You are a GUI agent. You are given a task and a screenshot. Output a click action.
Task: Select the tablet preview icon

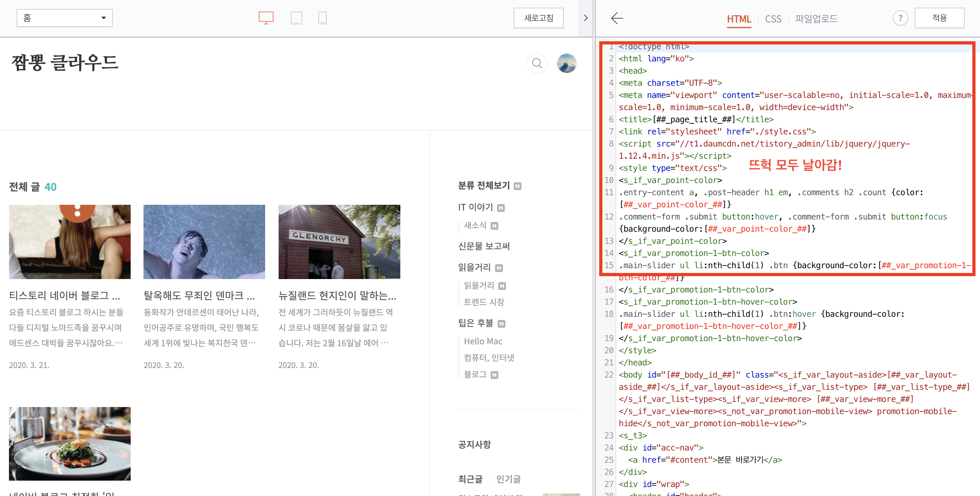click(296, 18)
